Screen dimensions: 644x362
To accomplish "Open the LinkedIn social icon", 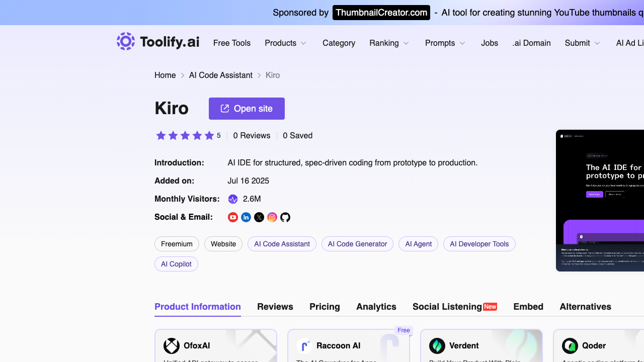I will (x=246, y=217).
